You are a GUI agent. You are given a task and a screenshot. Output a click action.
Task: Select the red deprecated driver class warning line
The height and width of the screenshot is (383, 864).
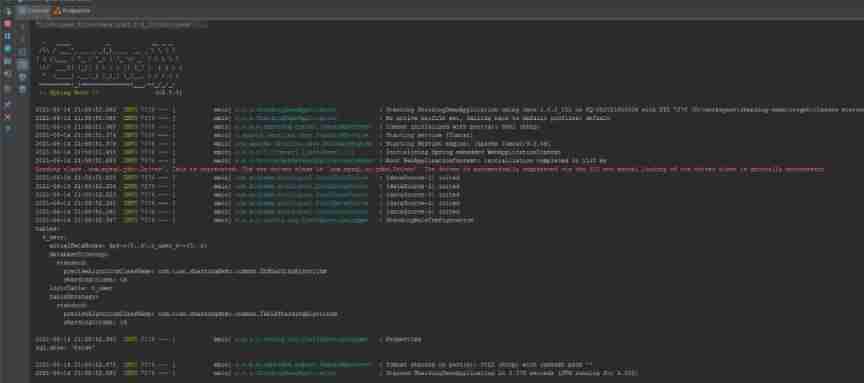(x=429, y=170)
